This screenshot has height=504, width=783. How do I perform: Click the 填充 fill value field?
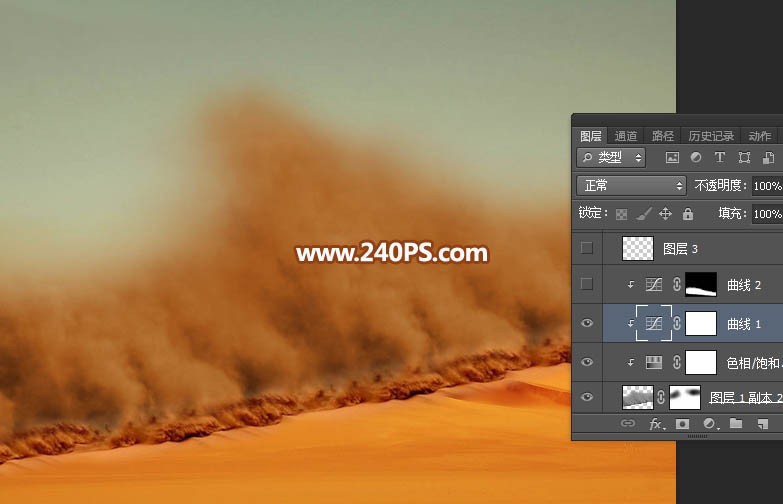point(768,214)
